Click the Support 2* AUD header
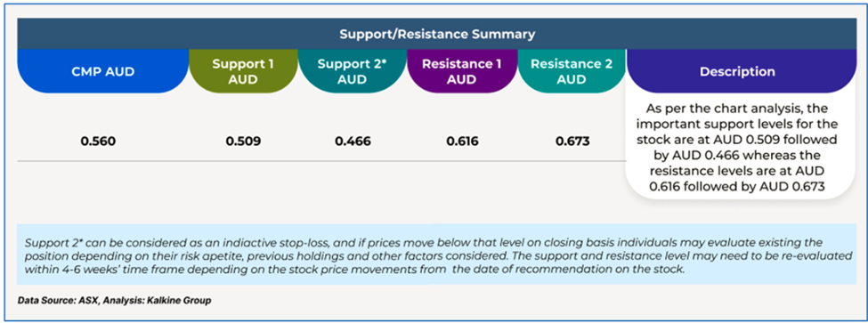The height and width of the screenshot is (323, 868). (352, 72)
